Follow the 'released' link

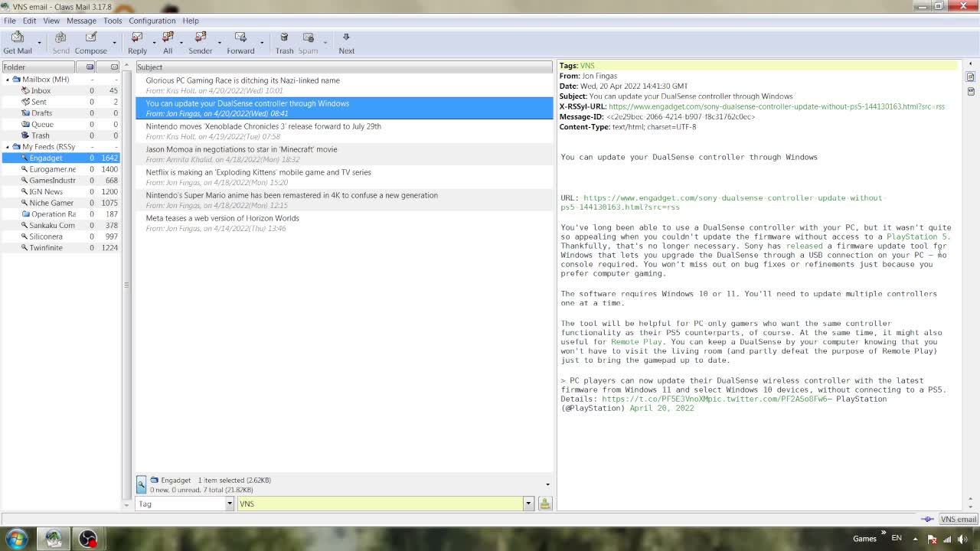[x=804, y=246]
